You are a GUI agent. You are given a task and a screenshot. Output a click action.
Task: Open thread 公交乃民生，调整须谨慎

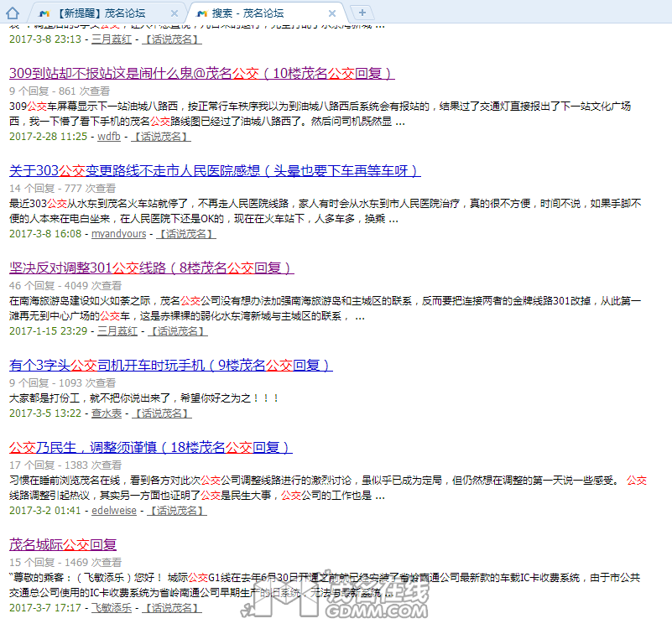[151, 447]
